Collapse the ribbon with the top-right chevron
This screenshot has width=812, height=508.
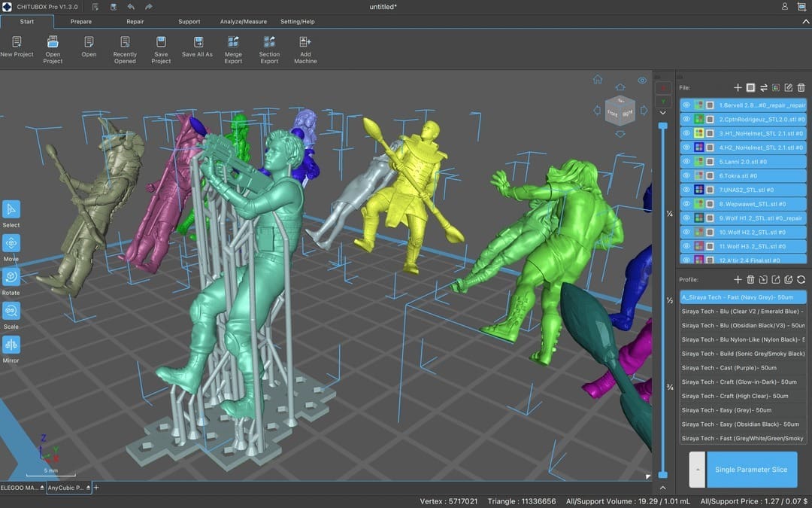point(806,22)
